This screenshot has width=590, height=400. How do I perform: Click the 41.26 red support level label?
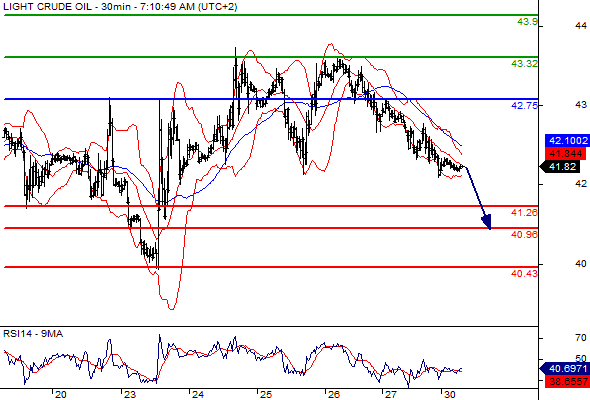tap(524, 213)
